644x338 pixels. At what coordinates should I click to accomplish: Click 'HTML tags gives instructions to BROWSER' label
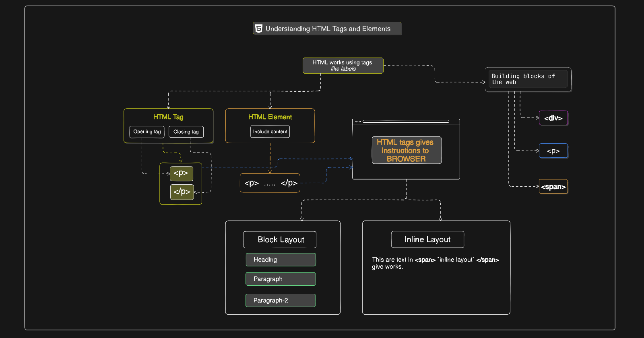pos(407,150)
